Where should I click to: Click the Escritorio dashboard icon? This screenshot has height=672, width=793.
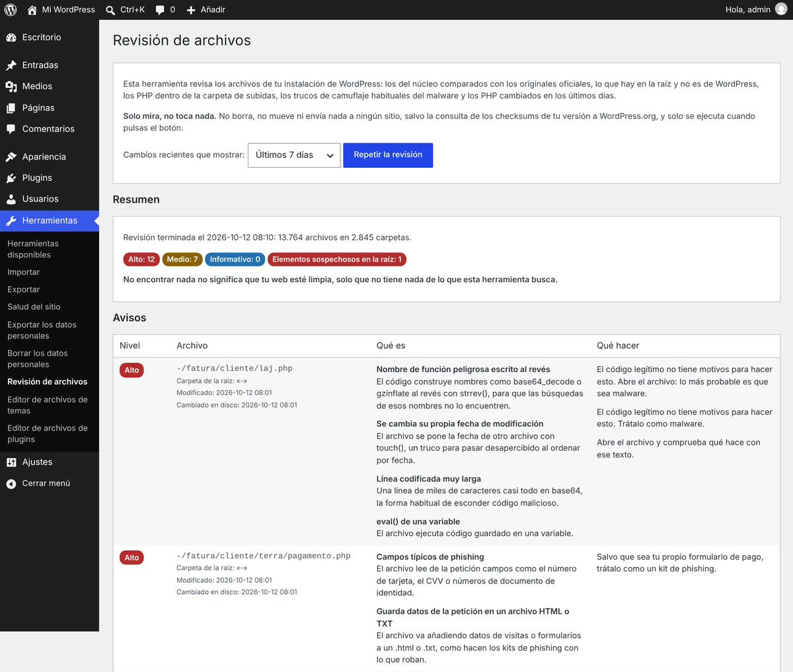(11, 38)
